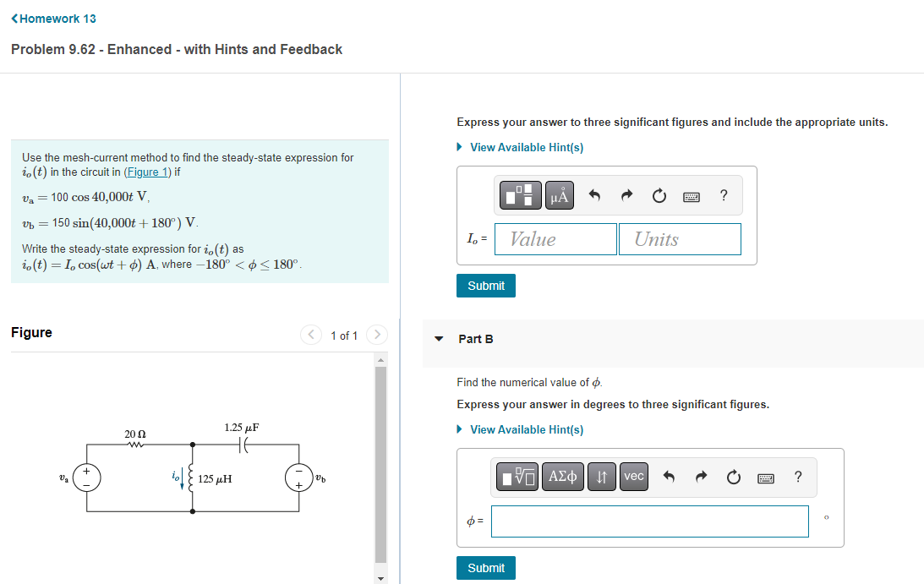Click the redo arrow in Part A toolbar

(x=626, y=194)
